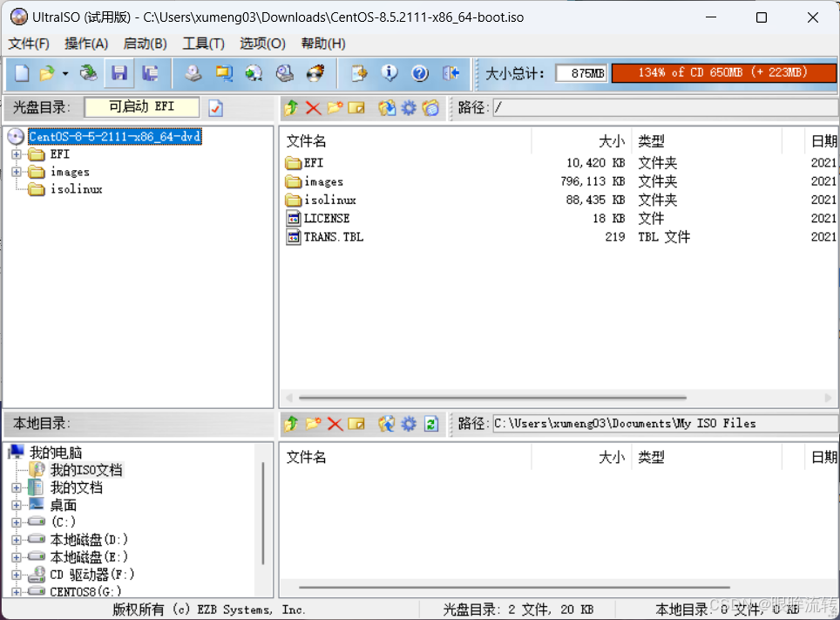Select CentOS-8-5-2111-x86_64-dvd root node
The image size is (840, 620).
[115, 137]
